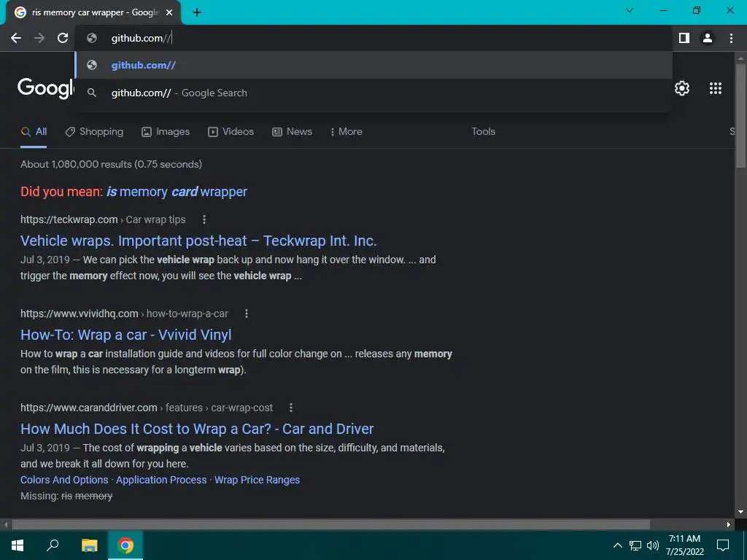Click the Google logo
The width and height of the screenshot is (747, 560).
pyautogui.click(x=46, y=88)
